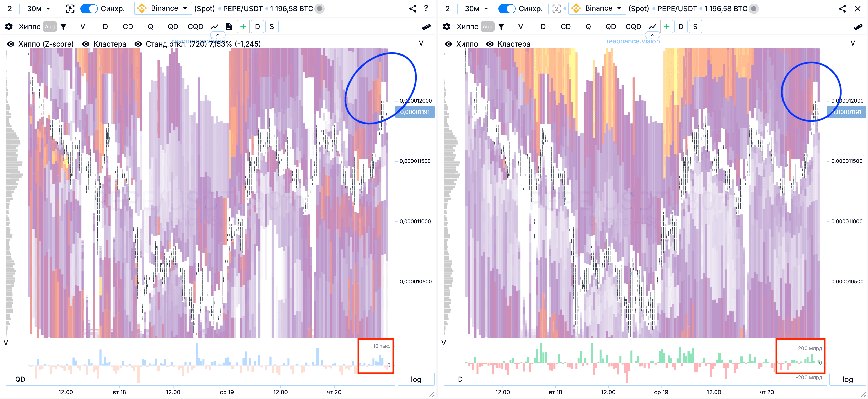Click boxed D button in right toolbar
This screenshot has height=399, width=868.
click(681, 27)
